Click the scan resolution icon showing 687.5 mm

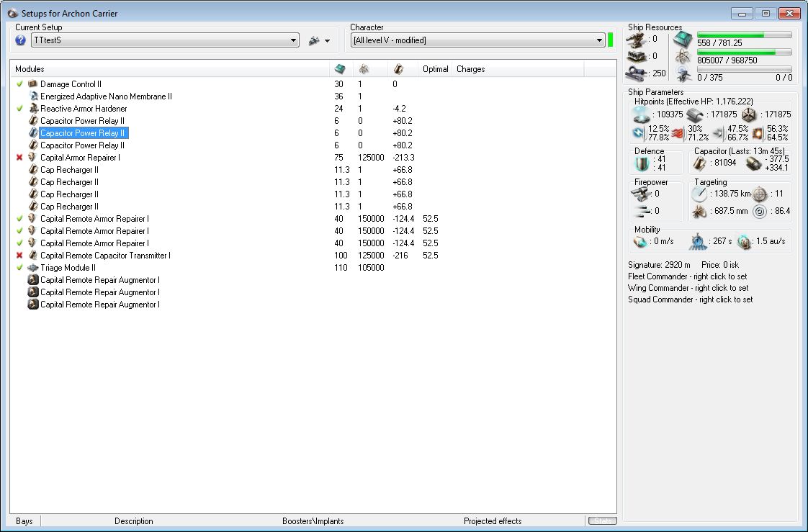point(700,212)
